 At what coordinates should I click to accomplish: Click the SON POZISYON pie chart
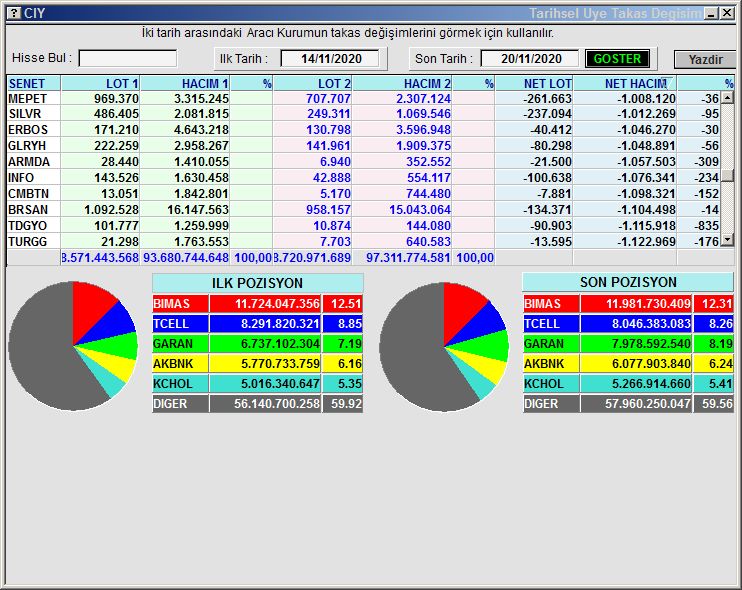tap(444, 347)
